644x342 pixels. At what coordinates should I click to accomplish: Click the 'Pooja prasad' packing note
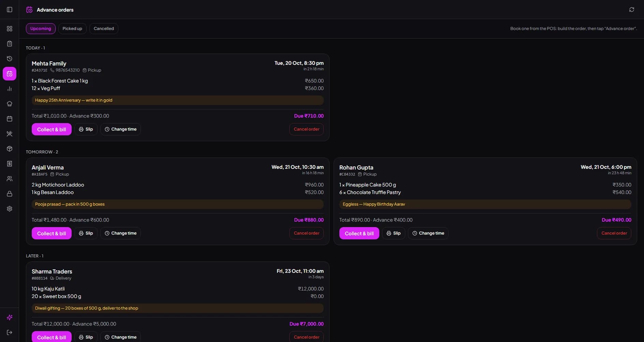[x=178, y=204]
